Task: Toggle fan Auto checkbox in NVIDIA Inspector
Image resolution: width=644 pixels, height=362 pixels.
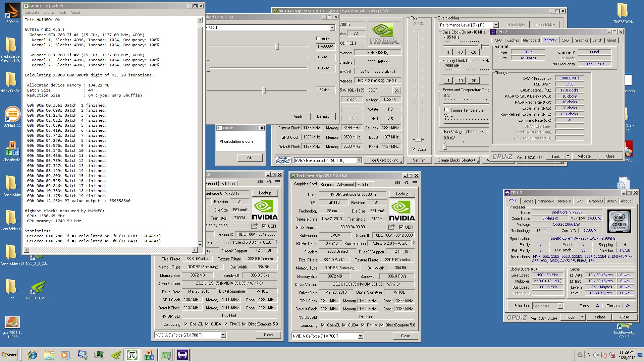Action: 414,149
